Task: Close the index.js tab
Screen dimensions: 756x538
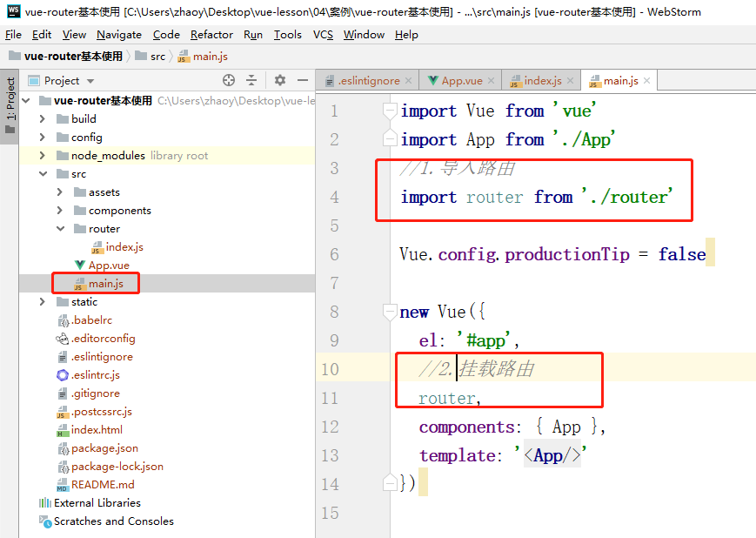Action: pyautogui.click(x=570, y=81)
